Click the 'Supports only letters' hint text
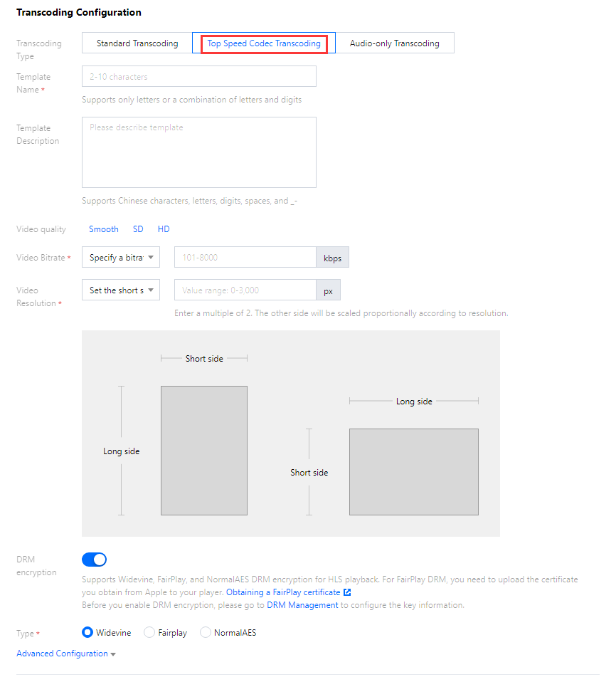616x677 pixels. click(191, 100)
